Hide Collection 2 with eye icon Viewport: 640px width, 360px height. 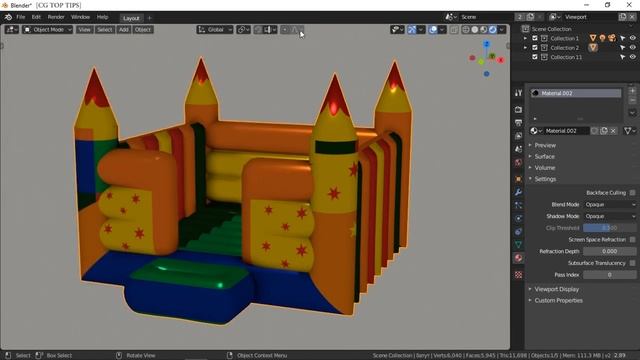[x=633, y=47]
